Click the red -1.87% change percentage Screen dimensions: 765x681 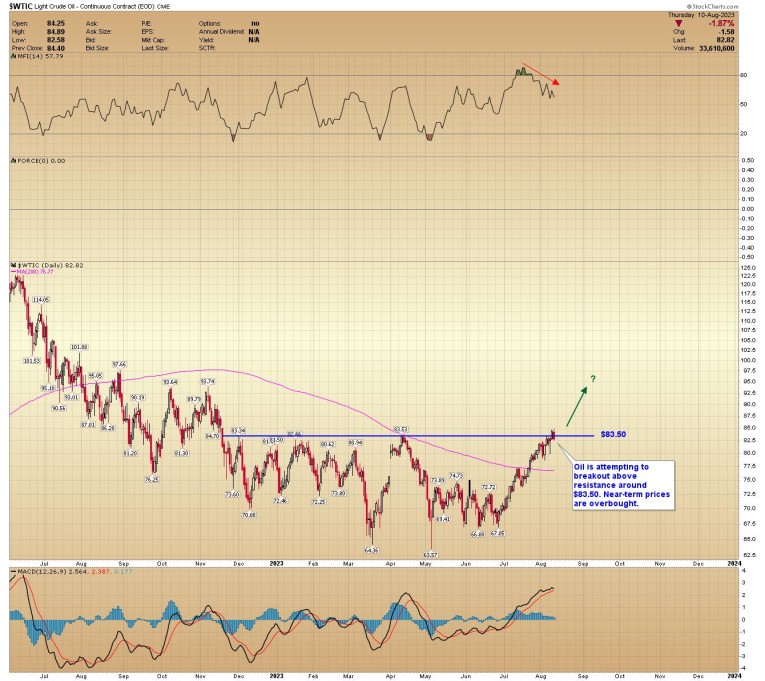721,23
